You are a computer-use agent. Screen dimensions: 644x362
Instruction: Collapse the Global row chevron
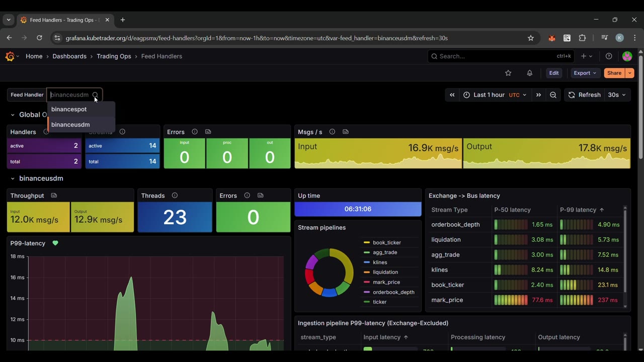(13, 115)
